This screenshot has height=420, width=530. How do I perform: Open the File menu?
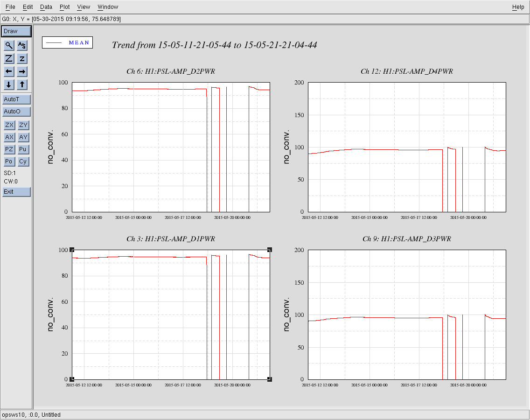click(10, 7)
